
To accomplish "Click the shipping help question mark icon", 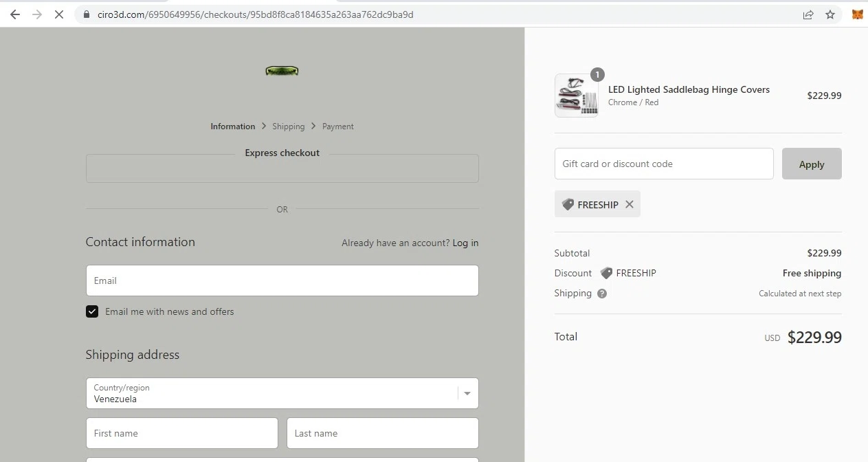I will tap(602, 294).
